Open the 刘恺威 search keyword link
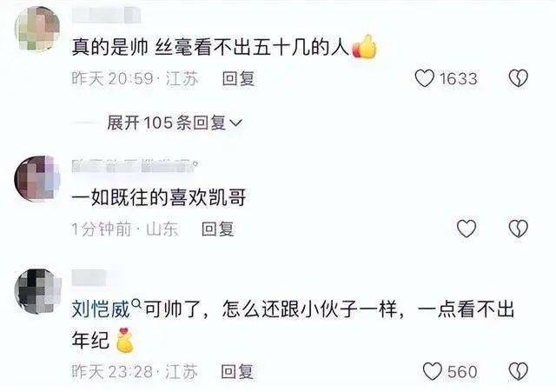Image resolution: width=556 pixels, height=392 pixels. point(101,309)
